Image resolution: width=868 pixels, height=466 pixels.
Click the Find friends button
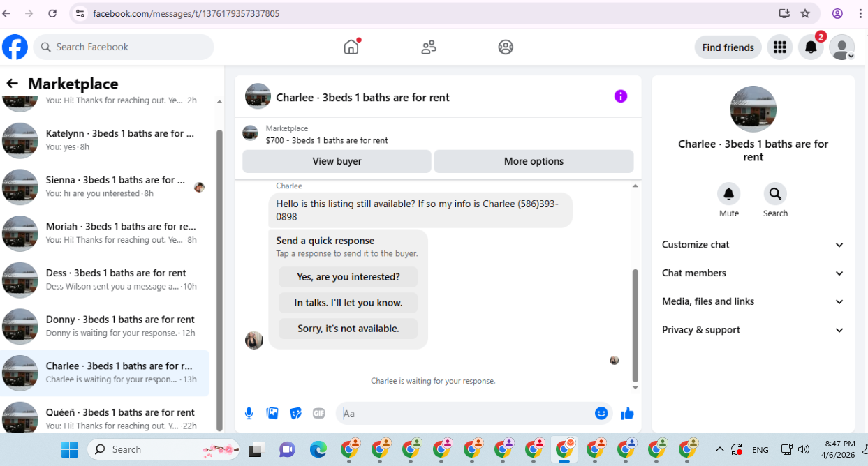coord(728,47)
